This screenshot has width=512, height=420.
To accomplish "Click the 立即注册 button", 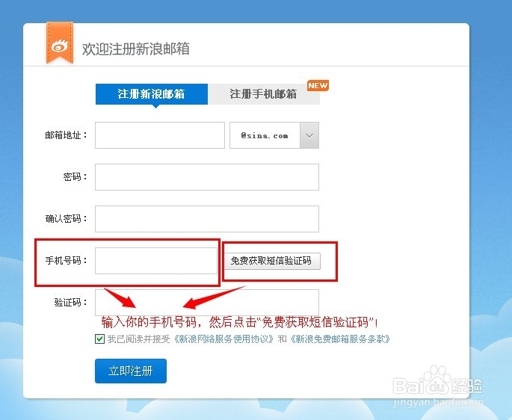I will click(x=131, y=371).
